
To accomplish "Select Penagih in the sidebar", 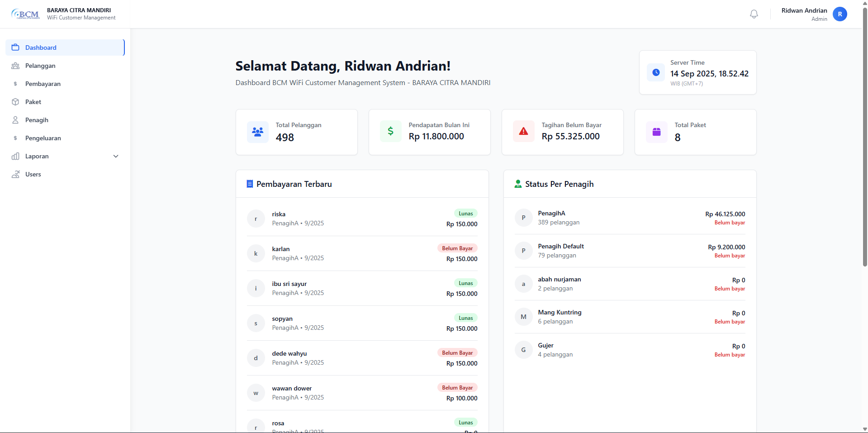I will 37,120.
